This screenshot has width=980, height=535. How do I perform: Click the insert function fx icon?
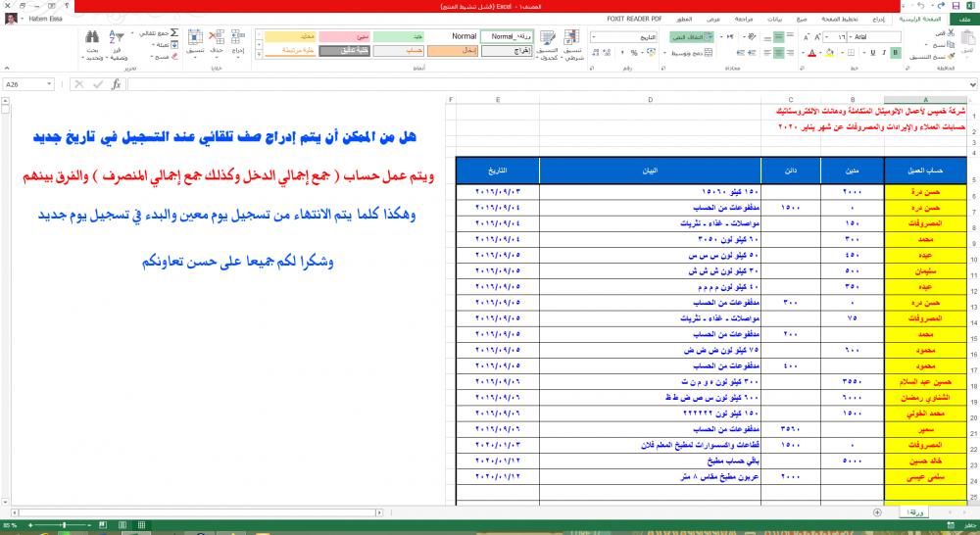click(117, 84)
